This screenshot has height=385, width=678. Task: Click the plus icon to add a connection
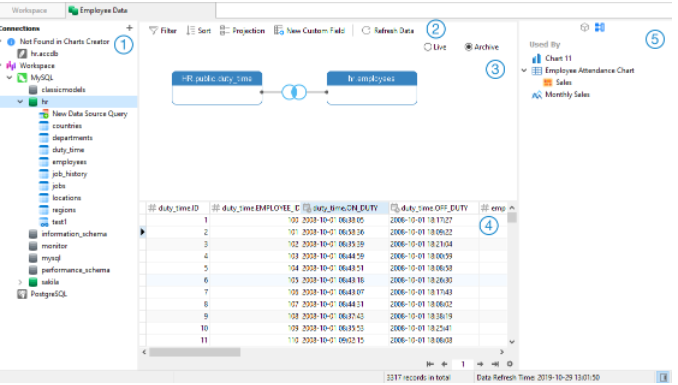pos(129,28)
